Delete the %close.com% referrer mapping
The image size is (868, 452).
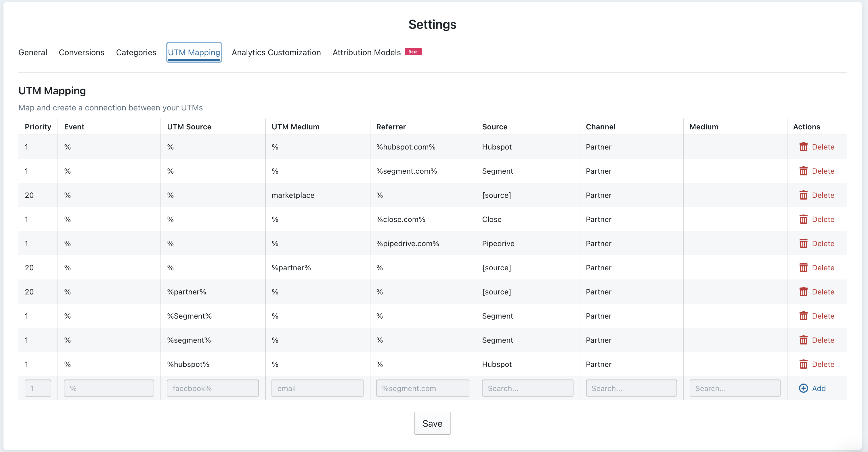point(817,219)
